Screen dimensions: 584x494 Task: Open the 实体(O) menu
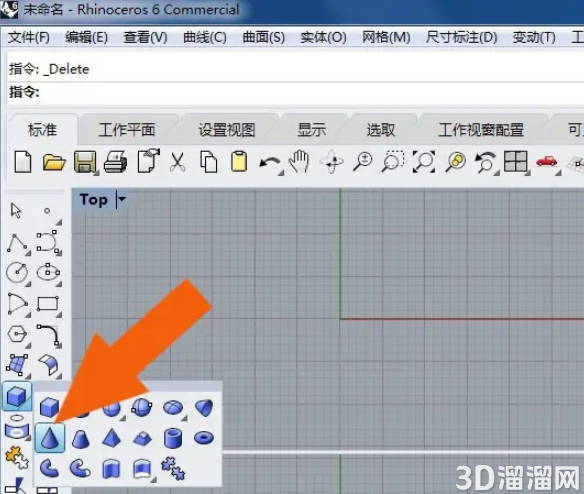coord(323,37)
